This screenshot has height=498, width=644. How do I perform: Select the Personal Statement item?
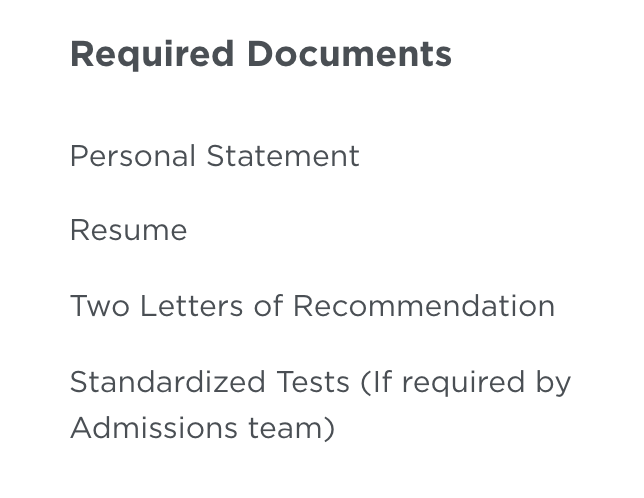(x=215, y=156)
